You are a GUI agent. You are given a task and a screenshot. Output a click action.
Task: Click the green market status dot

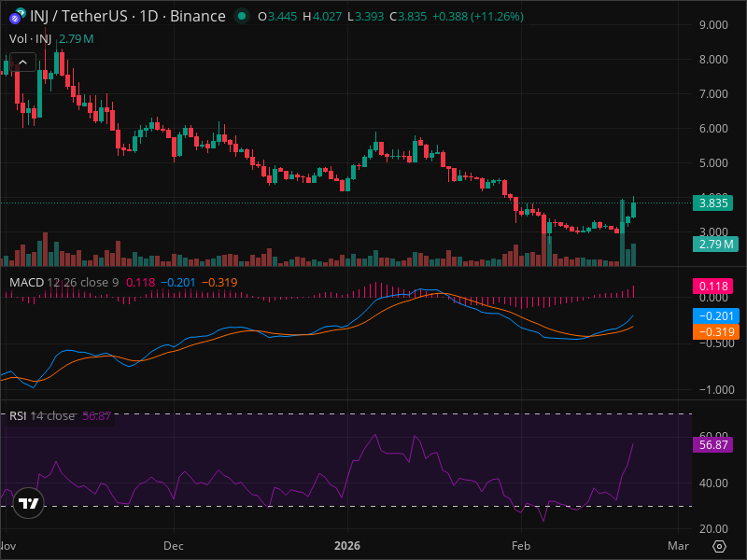[242, 16]
